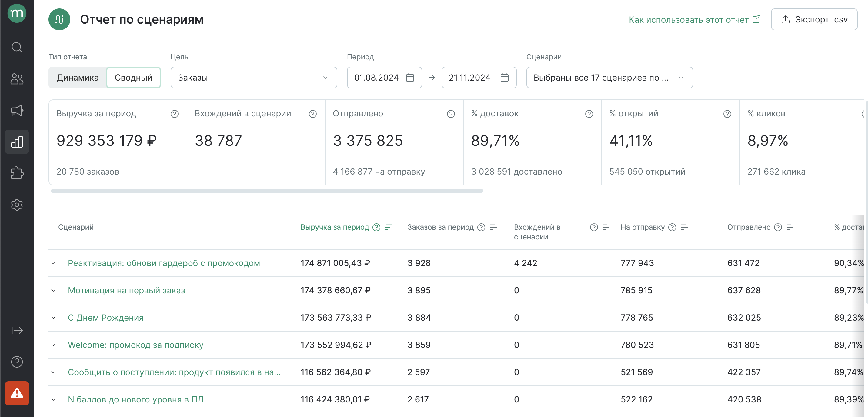Open the Цель dropdown showing Заказы
Image resolution: width=868 pixels, height=417 pixels.
(x=254, y=78)
